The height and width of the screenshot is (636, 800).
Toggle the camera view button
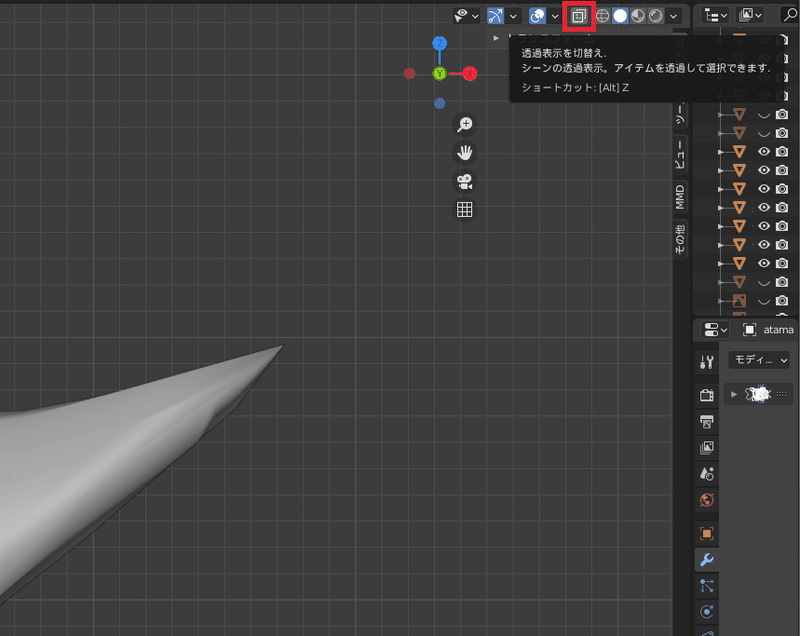(x=465, y=181)
